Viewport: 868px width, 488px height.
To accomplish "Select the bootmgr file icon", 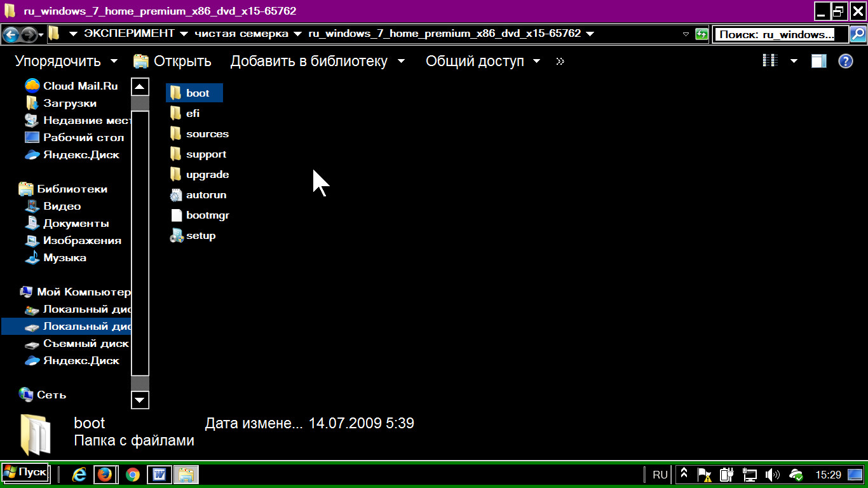I will point(176,215).
